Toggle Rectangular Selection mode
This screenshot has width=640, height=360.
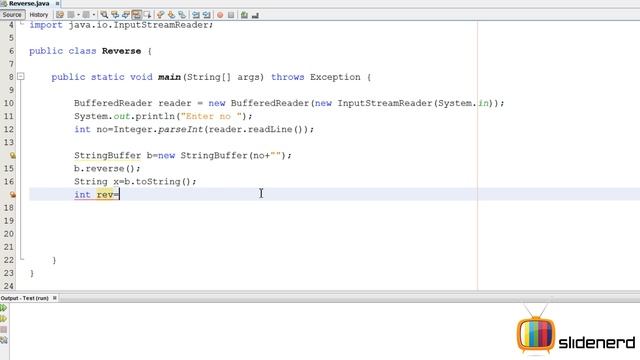pyautogui.click(x=147, y=15)
